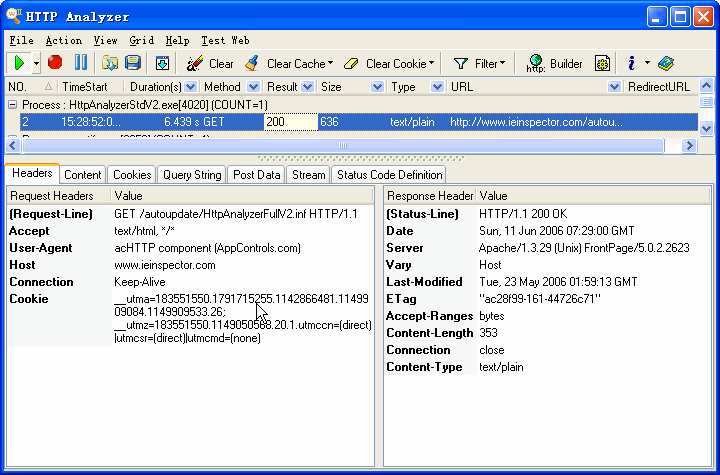Click the Clear button in toolbar
The height and width of the screenshot is (475, 720).
point(210,63)
